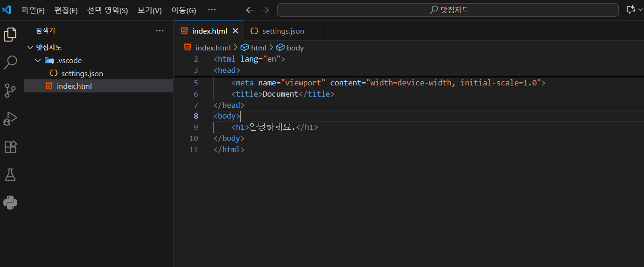Open the Search view icon
644x267 pixels.
tap(10, 62)
